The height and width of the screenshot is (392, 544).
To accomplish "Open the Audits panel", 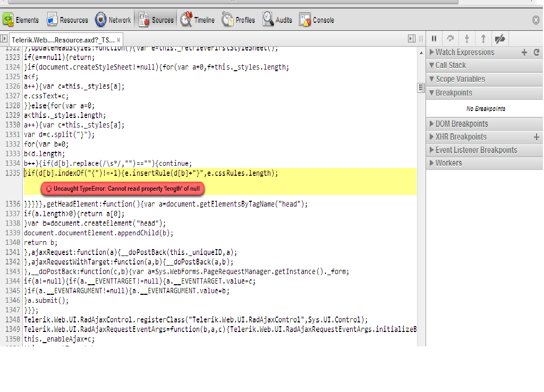I will [x=277, y=20].
